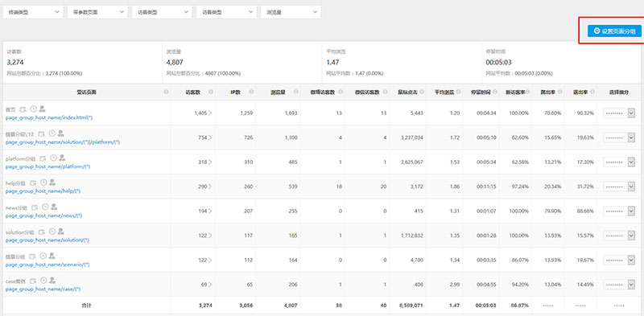Click the clock icon in the case案例 row
644x316 pixels.
click(43, 281)
